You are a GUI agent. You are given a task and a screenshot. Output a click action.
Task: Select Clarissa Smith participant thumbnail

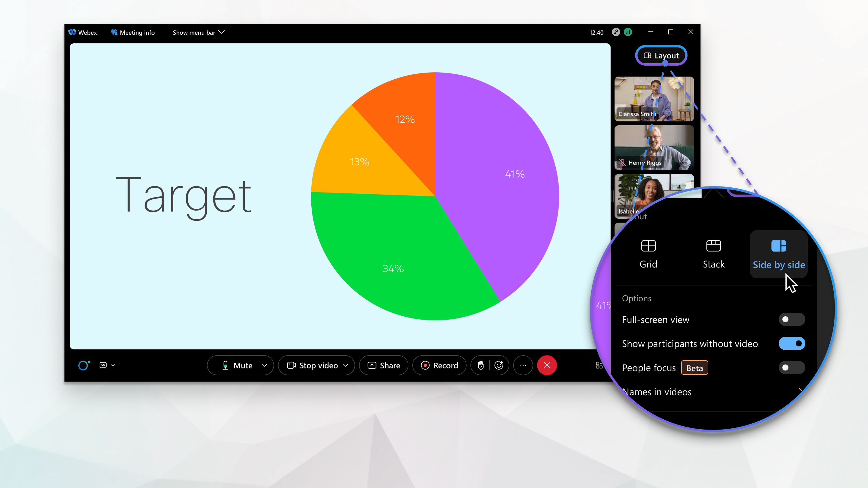coord(654,96)
